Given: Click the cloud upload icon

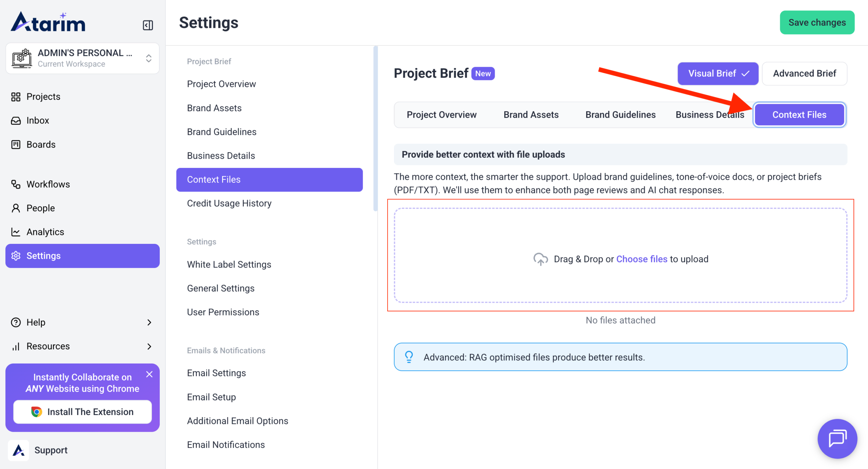Looking at the screenshot, I should point(540,259).
